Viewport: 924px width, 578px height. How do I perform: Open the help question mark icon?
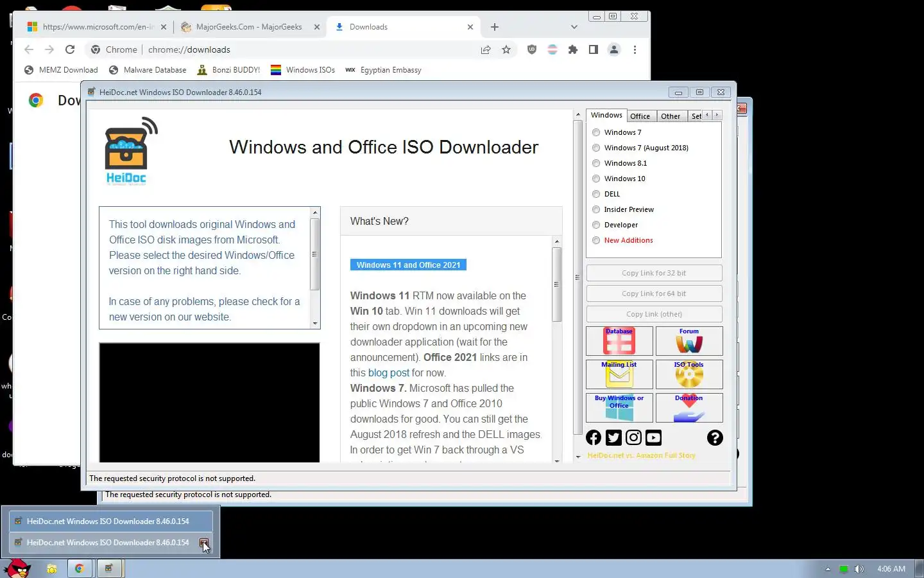click(715, 437)
